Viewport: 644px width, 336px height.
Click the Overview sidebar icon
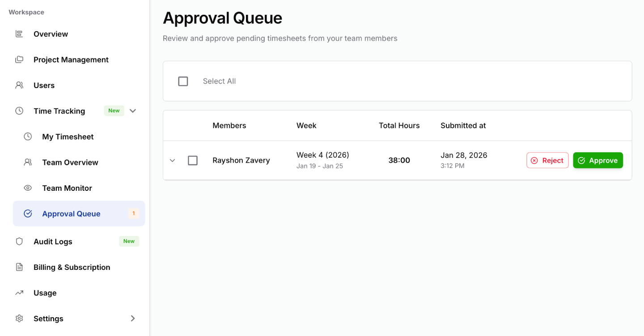tap(19, 34)
